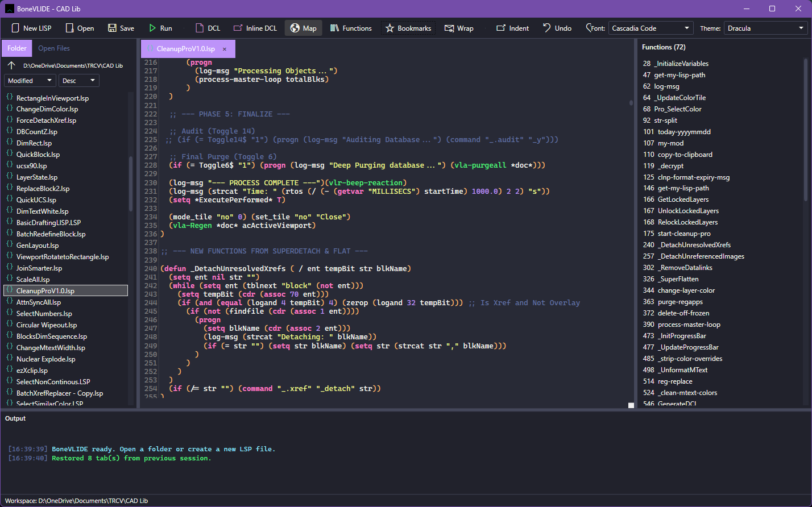The image size is (812, 507).
Task: Open the Modified sort dropdown
Action: point(30,81)
